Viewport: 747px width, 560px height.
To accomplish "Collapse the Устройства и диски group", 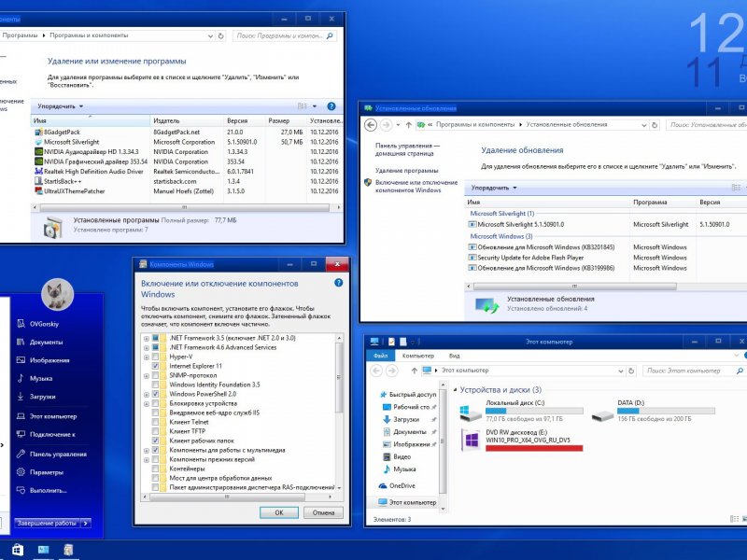I will pyautogui.click(x=456, y=390).
